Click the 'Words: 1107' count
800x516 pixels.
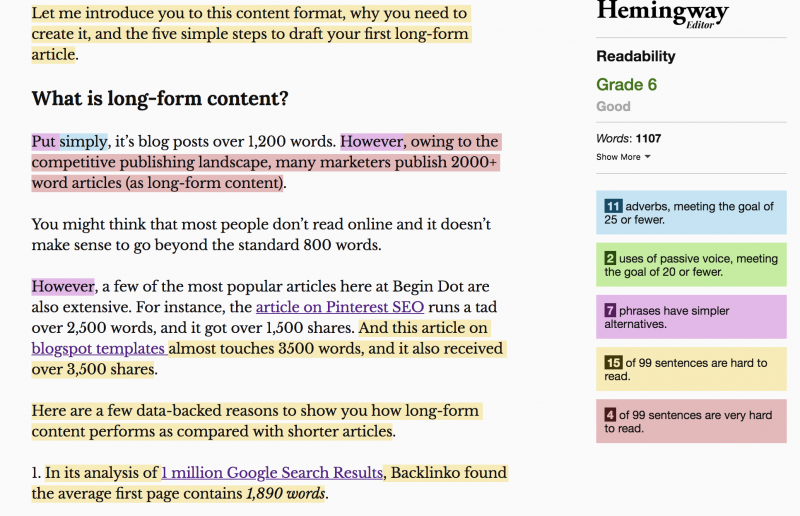click(629, 138)
